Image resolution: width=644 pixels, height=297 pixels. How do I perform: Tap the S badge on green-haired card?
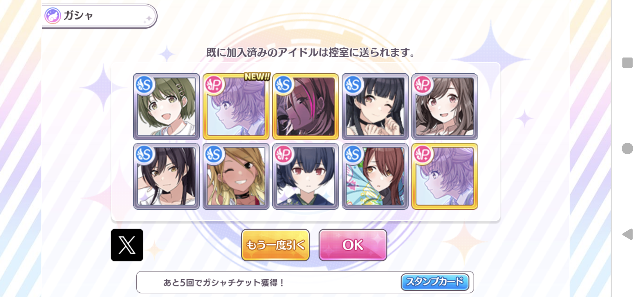pyautogui.click(x=145, y=85)
